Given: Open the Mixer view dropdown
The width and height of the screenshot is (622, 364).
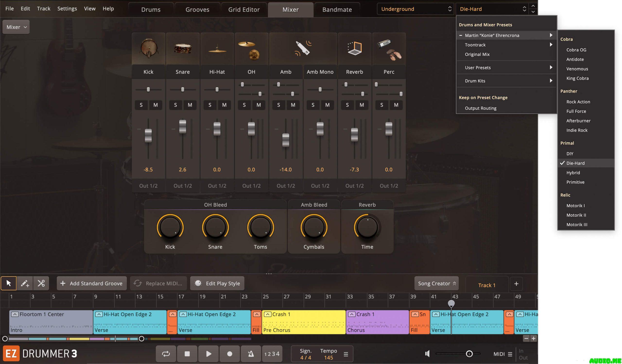Looking at the screenshot, I should pos(16,27).
